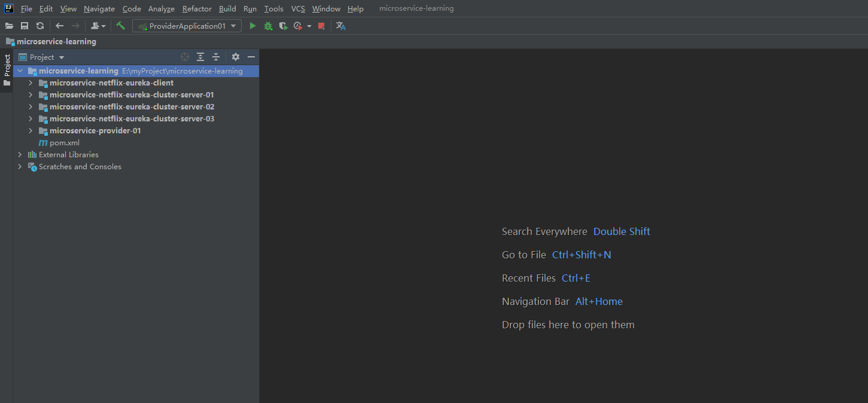This screenshot has height=403, width=868.
Task: Open the Edit menu
Action: 46,8
